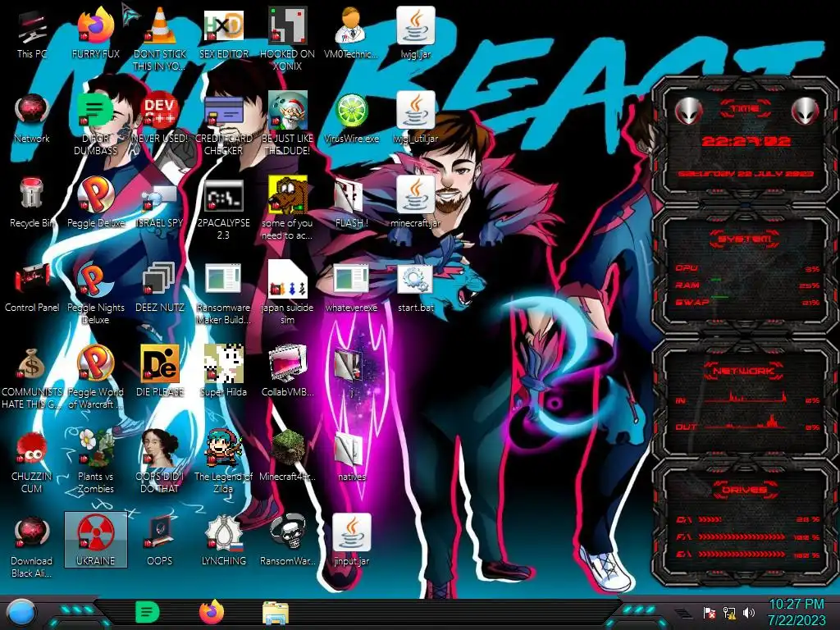Viewport: 840px width, 630px height.
Task: Click the DRIVES widget header
Action: (x=745, y=490)
